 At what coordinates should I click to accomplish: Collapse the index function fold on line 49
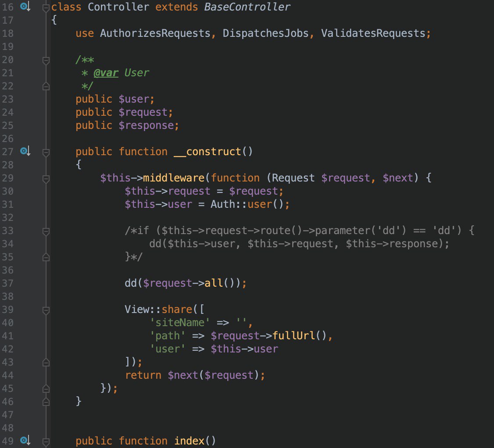pos(46,441)
